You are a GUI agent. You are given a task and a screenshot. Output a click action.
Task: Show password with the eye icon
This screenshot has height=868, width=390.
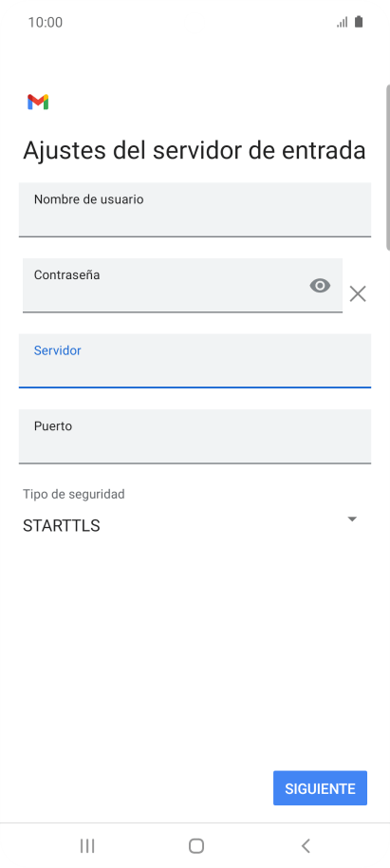320,286
